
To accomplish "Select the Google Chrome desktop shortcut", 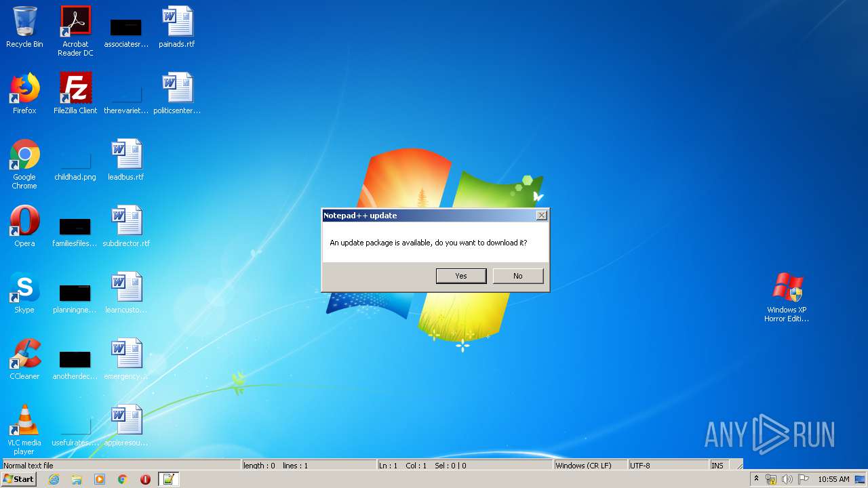I will (24, 164).
